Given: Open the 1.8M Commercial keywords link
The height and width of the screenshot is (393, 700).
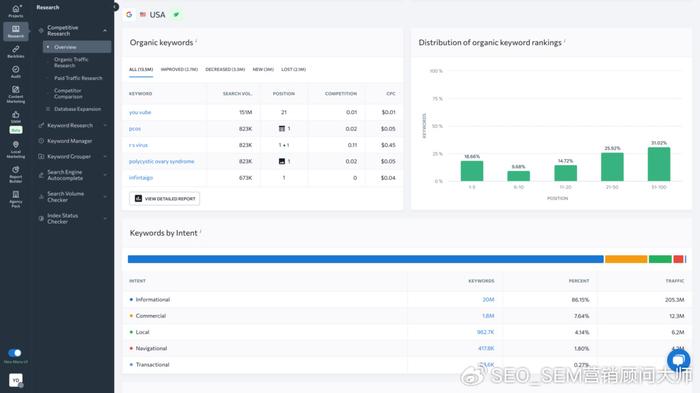Looking at the screenshot, I should (488, 316).
